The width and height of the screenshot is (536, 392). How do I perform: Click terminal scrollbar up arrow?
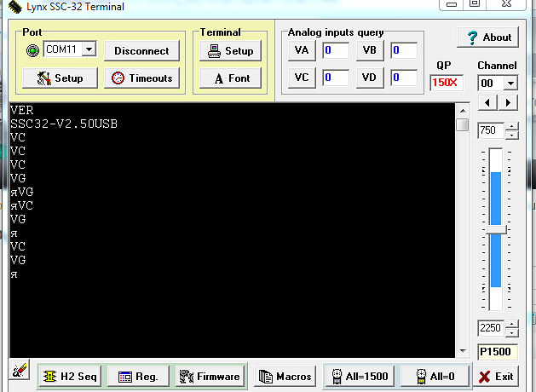click(x=463, y=111)
